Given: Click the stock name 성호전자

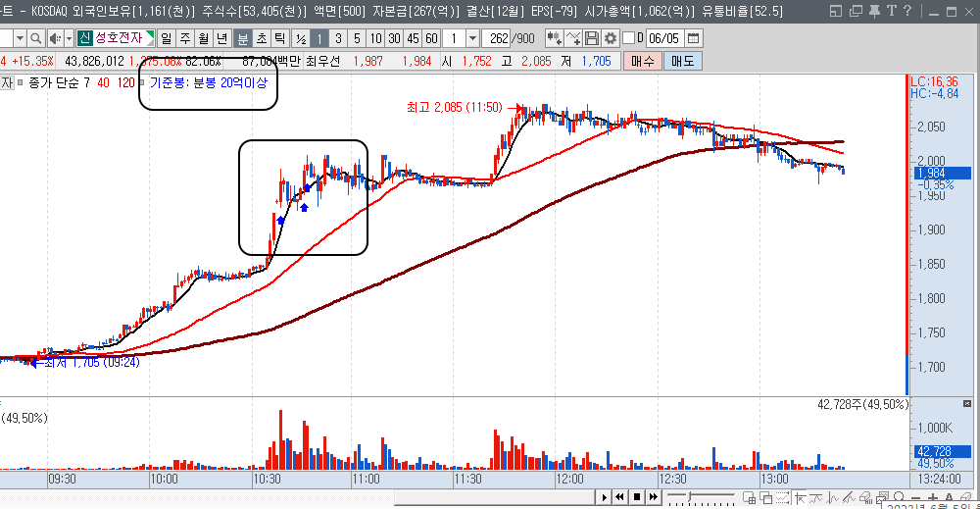Looking at the screenshot, I should [x=119, y=38].
